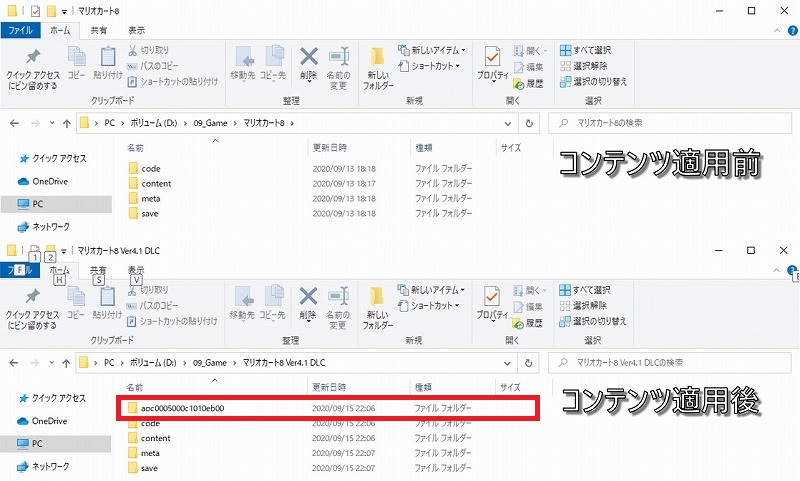
Task: Pin to Quick Access in マリオカート8 window
Action: (x=33, y=69)
